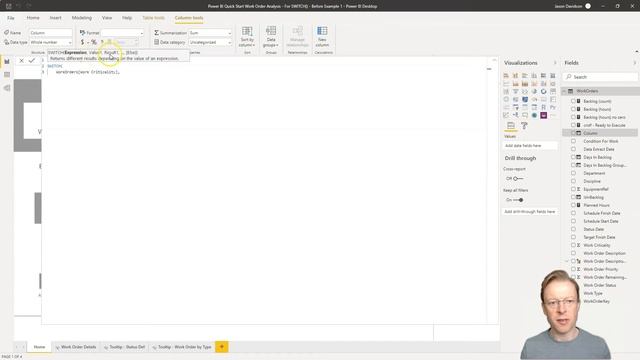The image size is (640, 360).
Task: Select the stacked bar chart visual
Action: pyautogui.click(x=506, y=76)
